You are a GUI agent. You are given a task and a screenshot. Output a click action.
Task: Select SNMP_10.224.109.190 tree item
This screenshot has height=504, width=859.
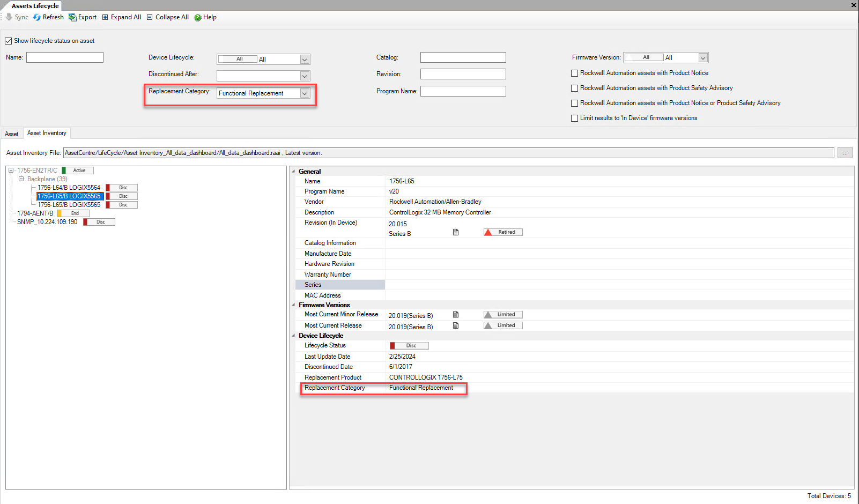tap(47, 222)
